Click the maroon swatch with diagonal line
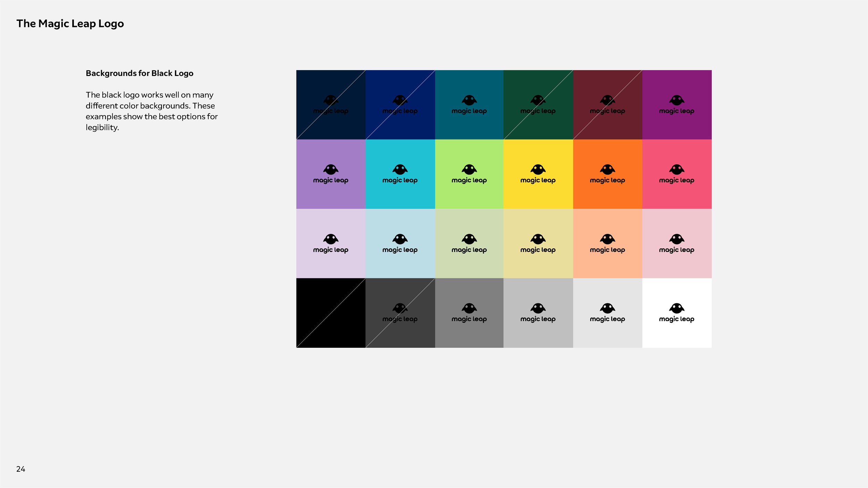868x488 pixels. tap(608, 104)
